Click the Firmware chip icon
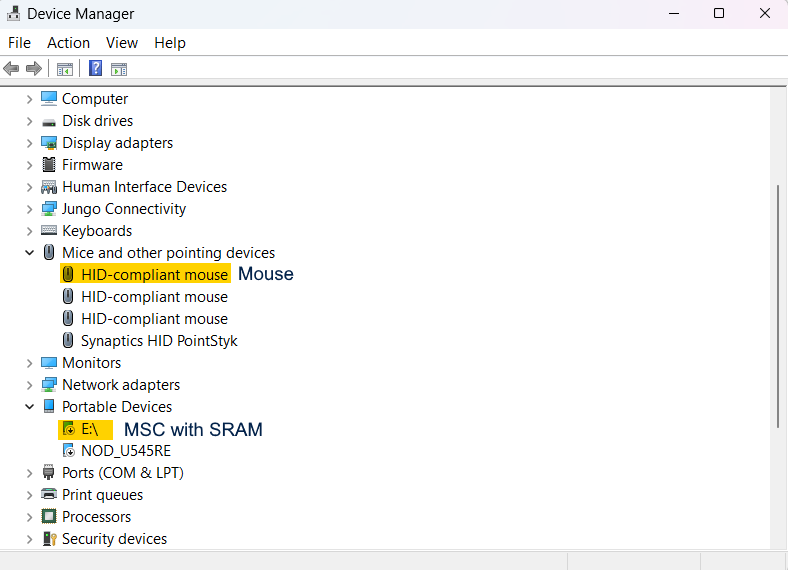The width and height of the screenshot is (788, 570). (x=49, y=165)
